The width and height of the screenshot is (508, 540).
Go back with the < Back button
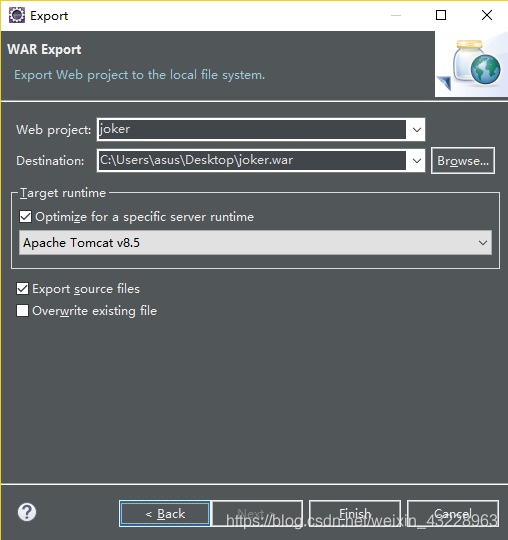pos(165,514)
